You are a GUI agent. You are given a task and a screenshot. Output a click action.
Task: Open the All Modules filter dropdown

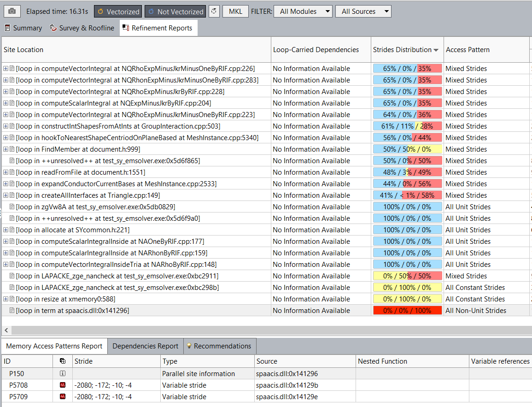click(303, 12)
